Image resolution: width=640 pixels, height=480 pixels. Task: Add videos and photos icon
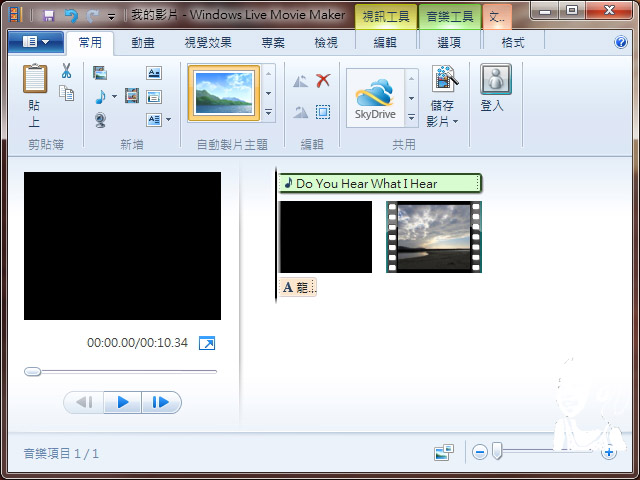(100, 73)
